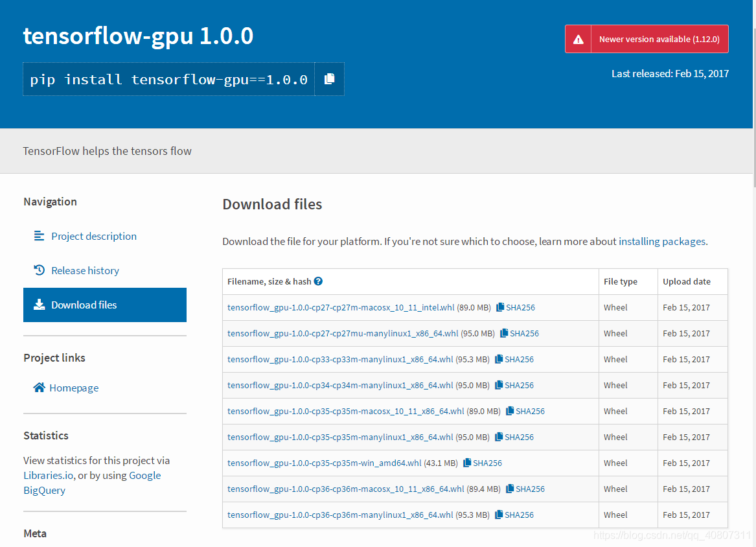The height and width of the screenshot is (547, 756).
Task: Copy SHA256 for cp33m-manylinux1 wheel
Action: point(514,359)
